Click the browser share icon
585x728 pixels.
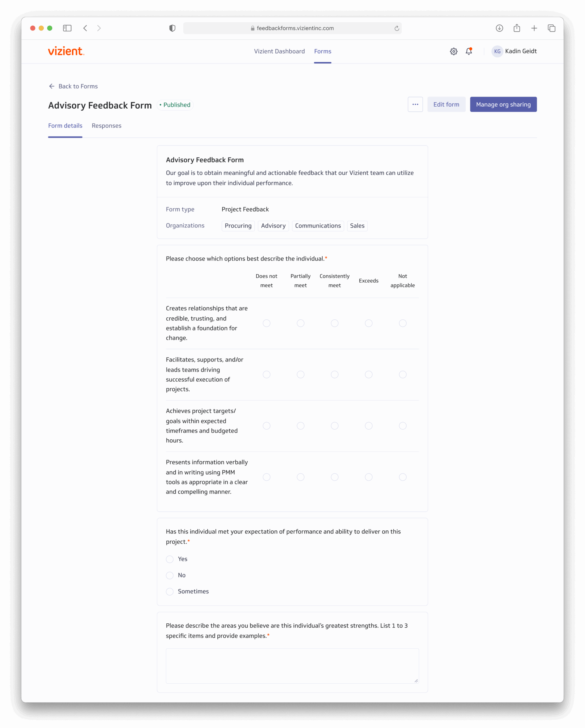516,28
